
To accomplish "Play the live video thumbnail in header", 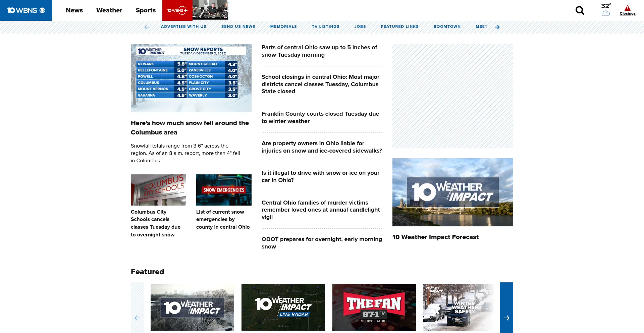I will 210,10.
